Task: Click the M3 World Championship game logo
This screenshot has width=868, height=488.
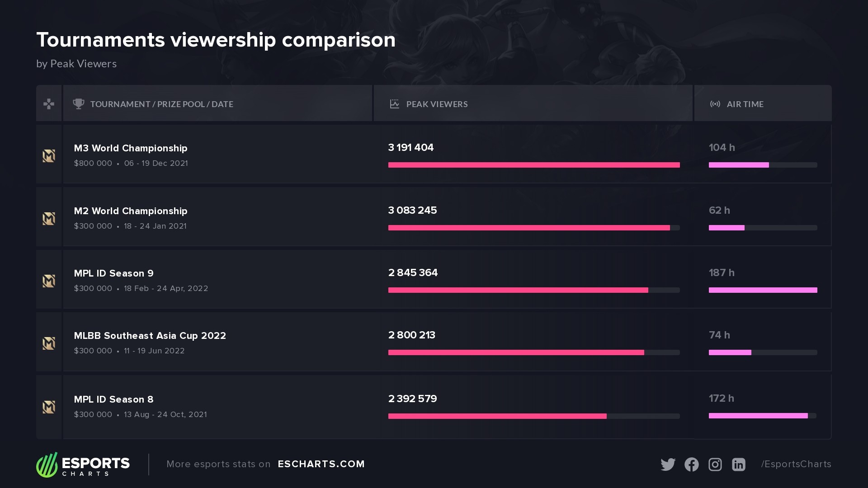Action: point(49,156)
